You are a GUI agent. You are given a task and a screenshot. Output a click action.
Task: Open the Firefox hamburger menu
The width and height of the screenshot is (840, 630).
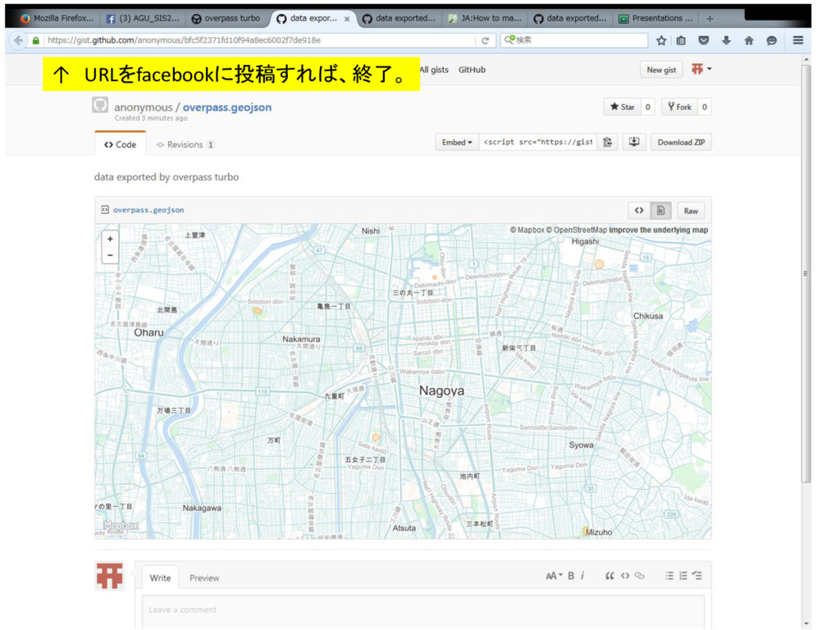pos(797,40)
